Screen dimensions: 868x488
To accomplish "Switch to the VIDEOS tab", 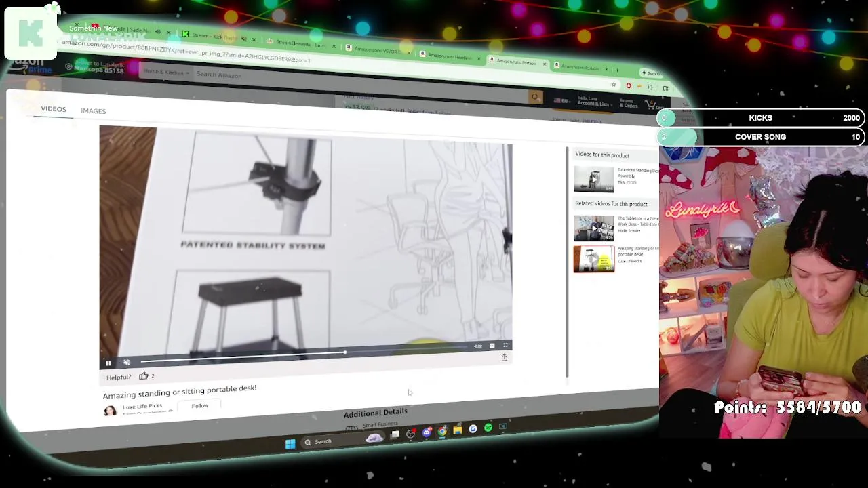I will [x=54, y=109].
